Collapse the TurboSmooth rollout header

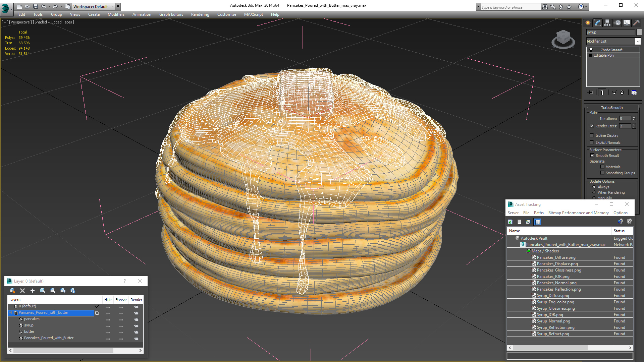pos(611,108)
